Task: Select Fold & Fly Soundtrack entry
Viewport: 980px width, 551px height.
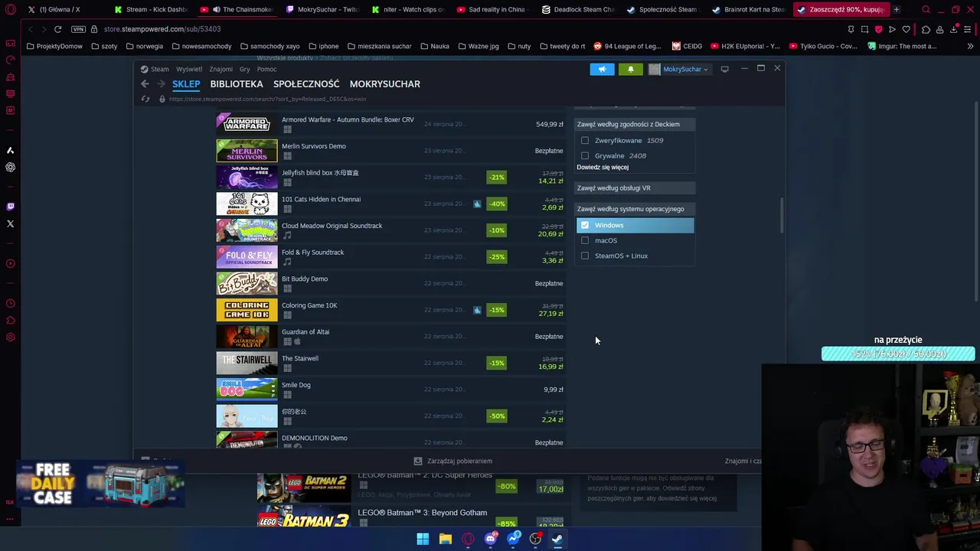Action: point(390,256)
